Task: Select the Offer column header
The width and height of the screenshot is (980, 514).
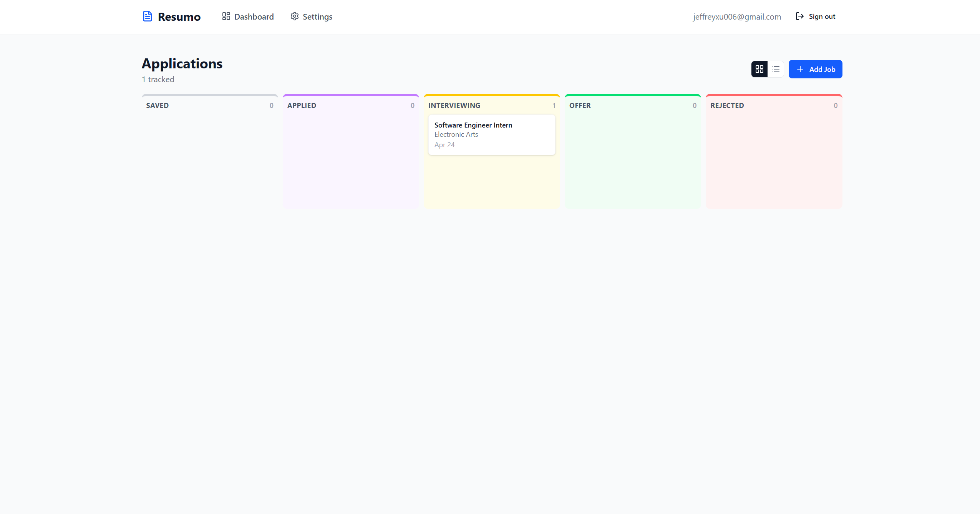Action: 580,106
